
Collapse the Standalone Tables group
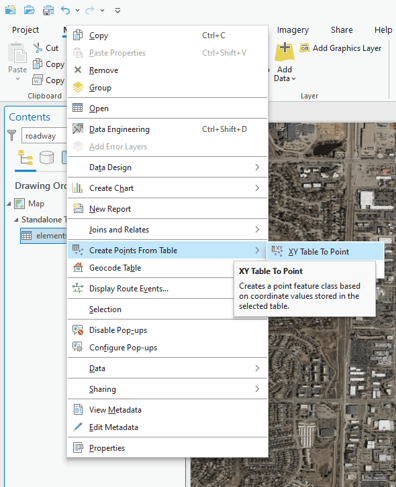16,220
